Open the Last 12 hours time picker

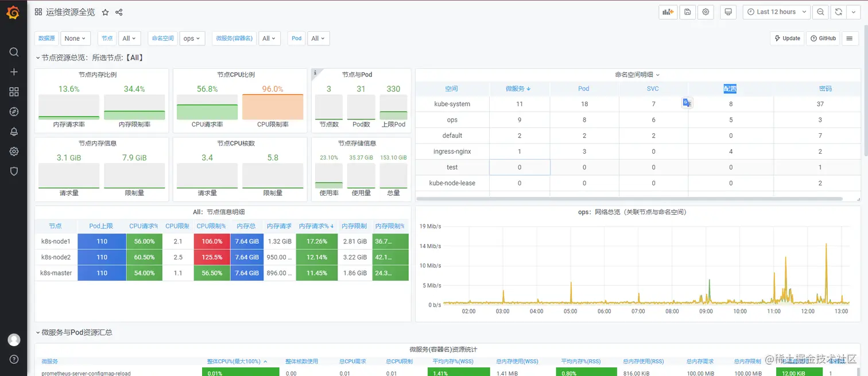776,12
